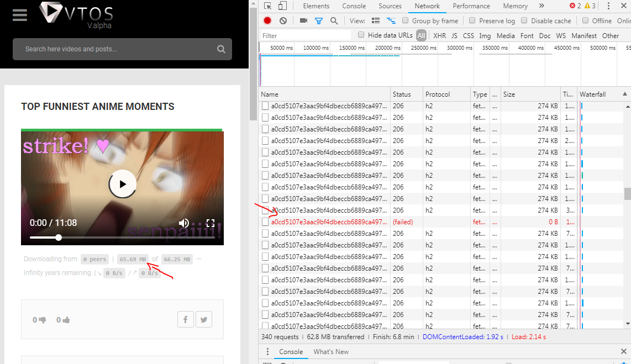Open the Sources tab
631x364 pixels.
[x=390, y=6]
